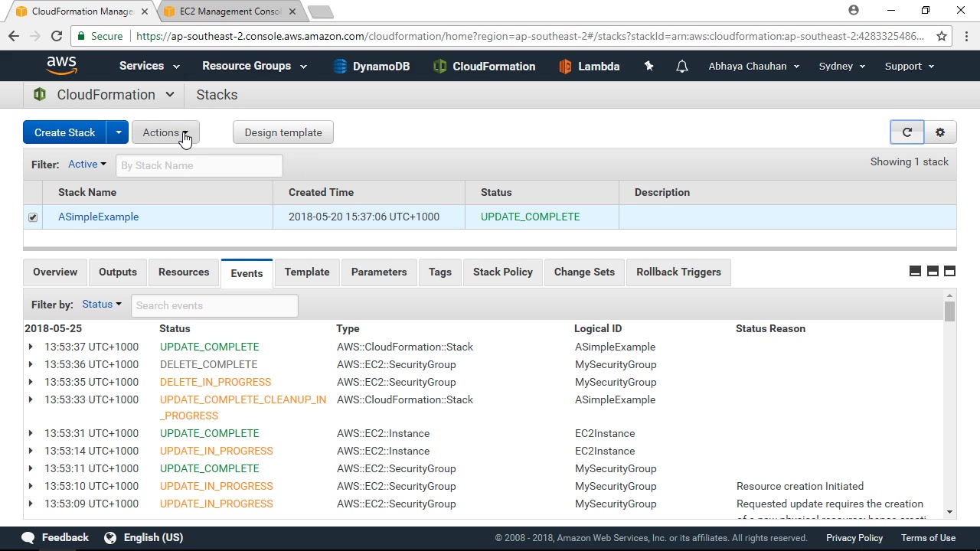Expand the 13:53:10 event row

point(31,486)
